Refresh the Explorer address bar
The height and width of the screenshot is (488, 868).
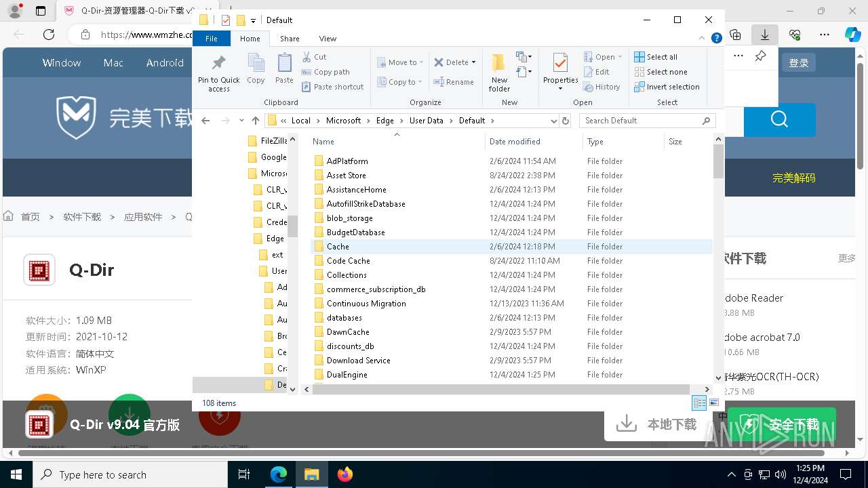coord(566,121)
